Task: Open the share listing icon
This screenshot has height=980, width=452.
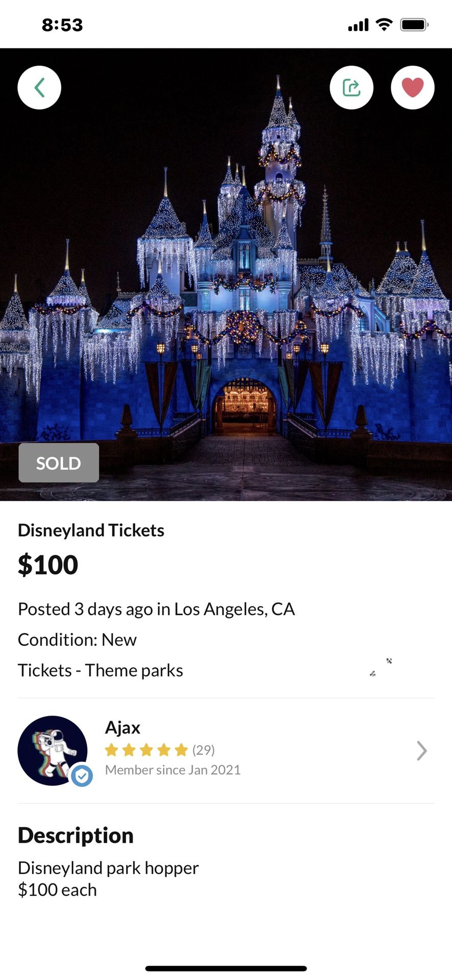Action: click(x=351, y=88)
